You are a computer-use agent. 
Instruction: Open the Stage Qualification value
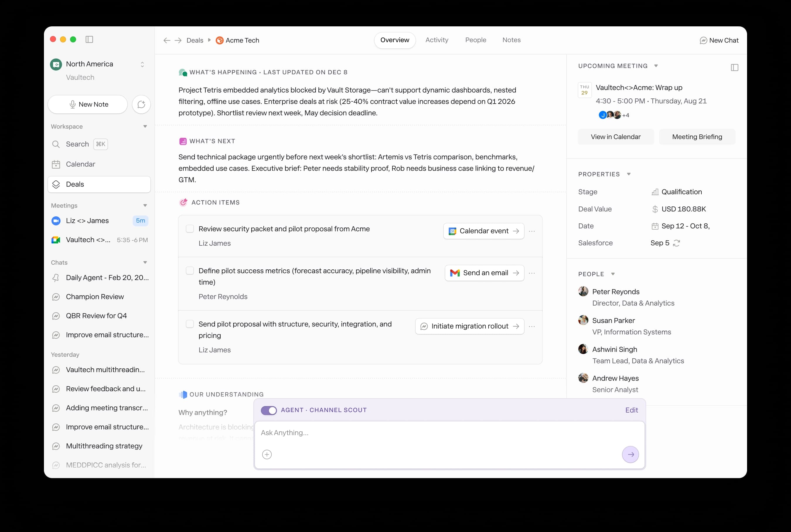tap(676, 192)
